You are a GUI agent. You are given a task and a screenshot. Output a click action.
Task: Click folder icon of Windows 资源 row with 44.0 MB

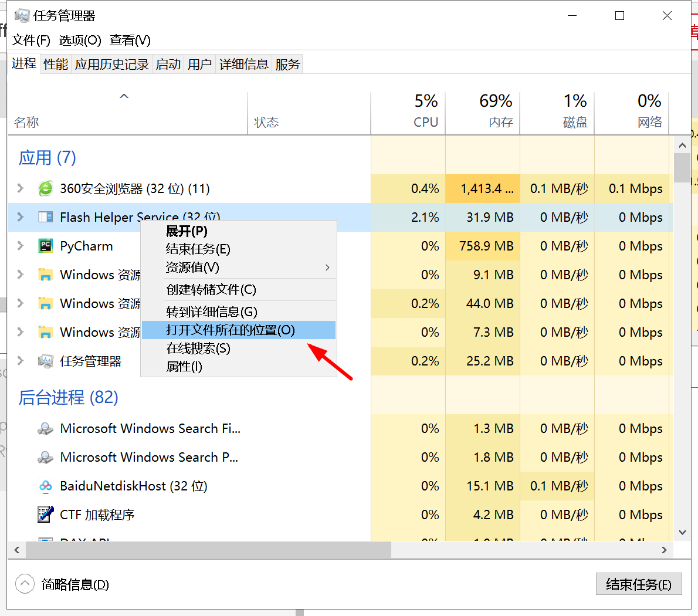tap(45, 303)
